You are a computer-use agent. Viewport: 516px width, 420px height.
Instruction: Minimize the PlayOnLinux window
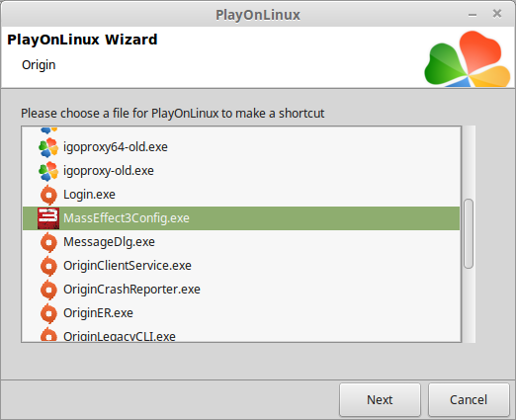click(x=473, y=15)
